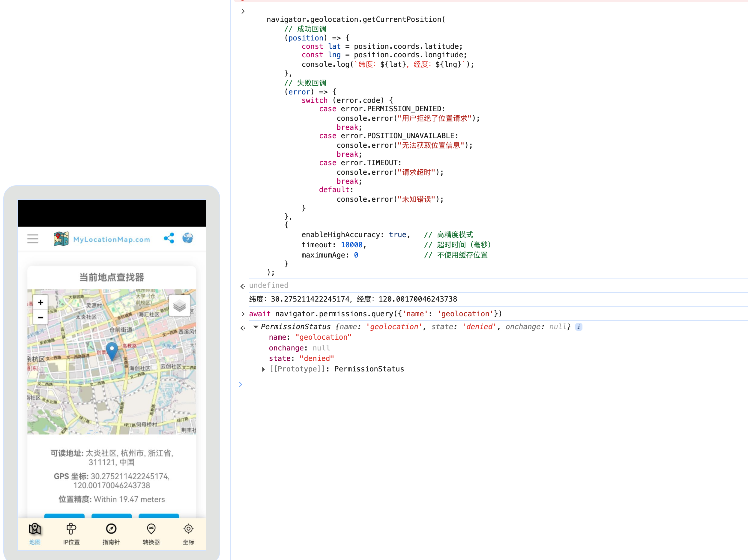748x560 pixels.
Task: Open the 转换器 converter tab
Action: coord(151,534)
